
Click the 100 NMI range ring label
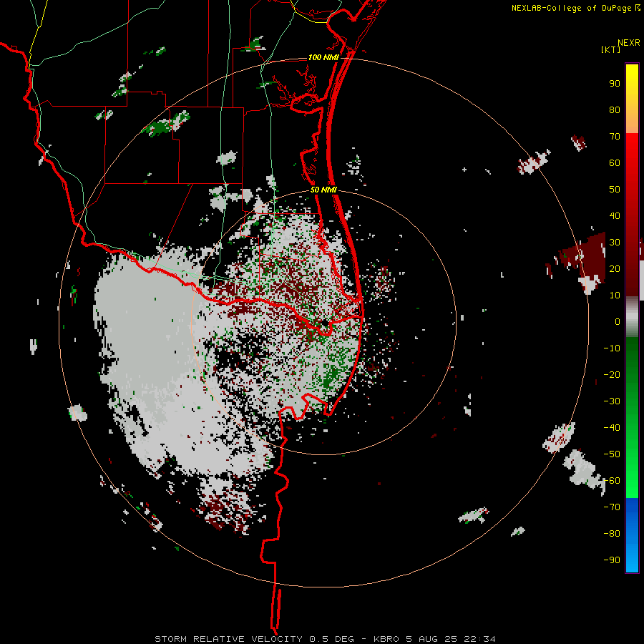tap(323, 57)
